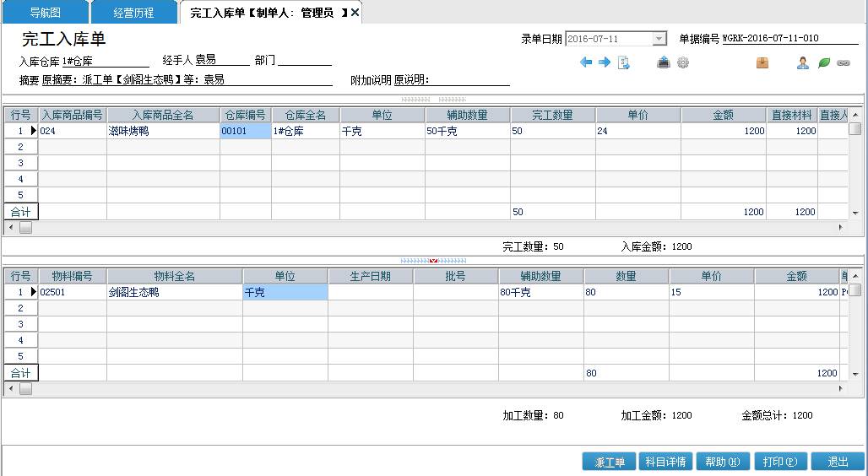Select row 2 header in upper table
The width and height of the screenshot is (868, 476).
pos(20,147)
